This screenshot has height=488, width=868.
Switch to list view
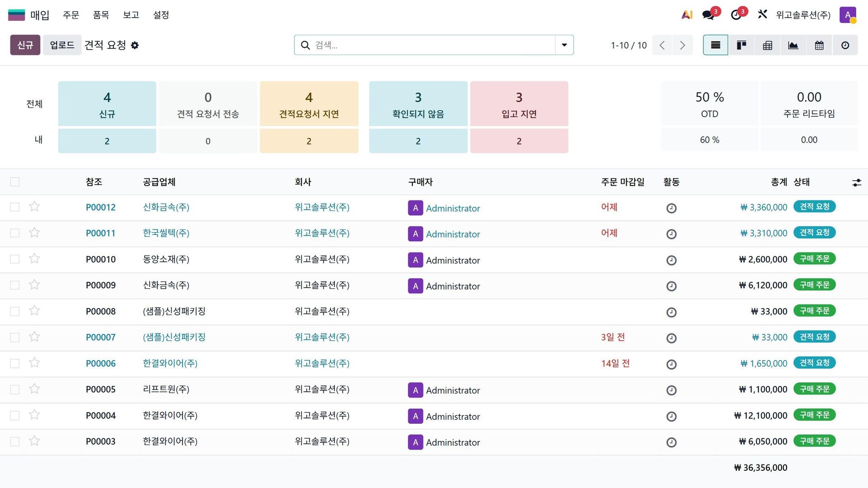(x=715, y=45)
